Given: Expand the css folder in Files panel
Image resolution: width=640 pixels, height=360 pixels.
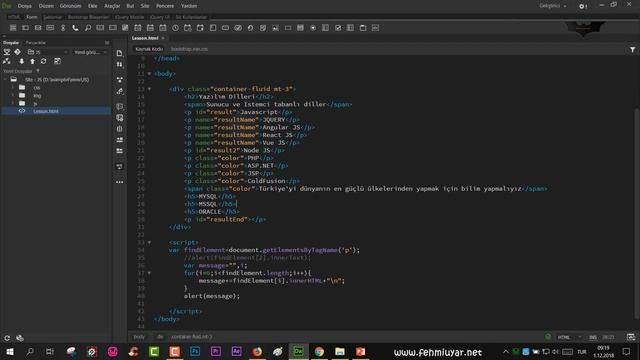Looking at the screenshot, I should coord(13,87).
